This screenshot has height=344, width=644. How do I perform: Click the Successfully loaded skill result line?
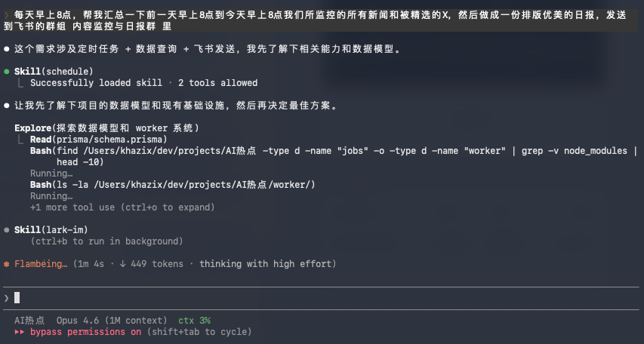click(x=143, y=83)
